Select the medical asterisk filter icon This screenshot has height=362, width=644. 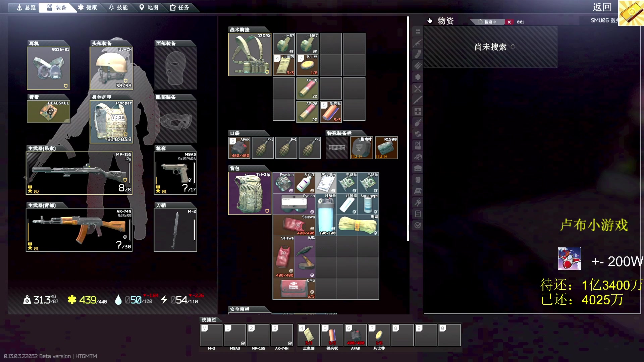point(418,77)
